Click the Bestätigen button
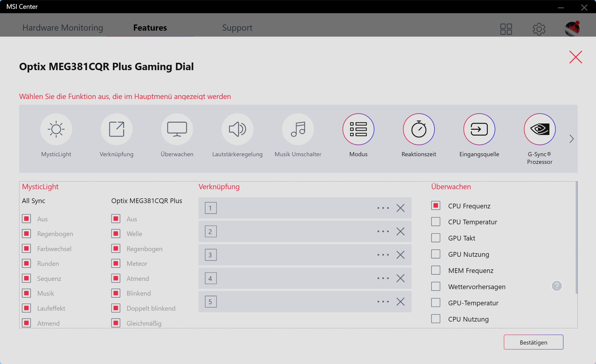 point(534,342)
